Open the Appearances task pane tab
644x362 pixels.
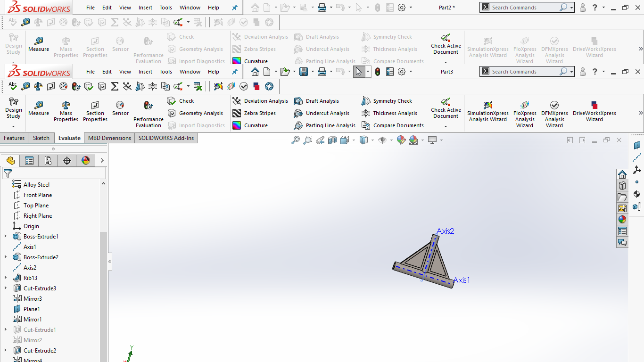622,220
